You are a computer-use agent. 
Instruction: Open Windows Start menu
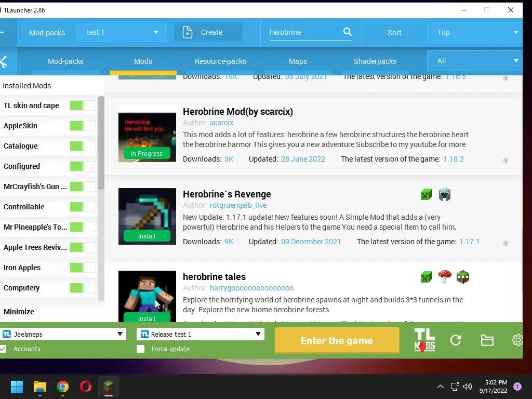click(x=17, y=387)
